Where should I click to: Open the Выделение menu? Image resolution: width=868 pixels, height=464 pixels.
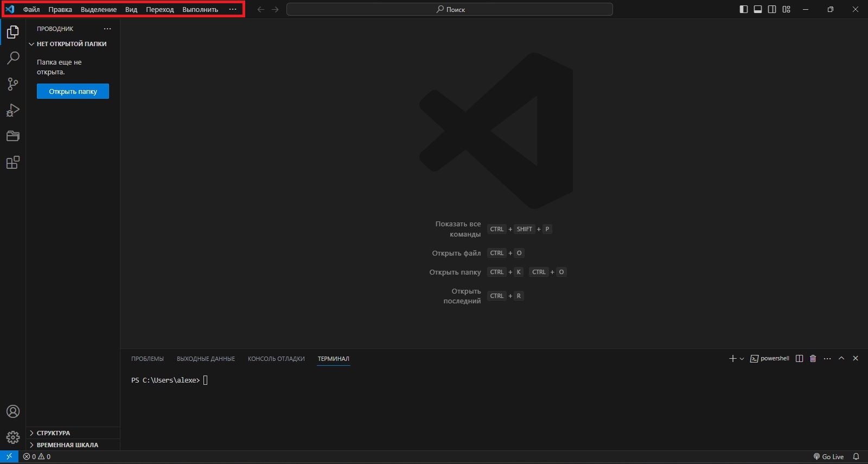click(x=99, y=9)
